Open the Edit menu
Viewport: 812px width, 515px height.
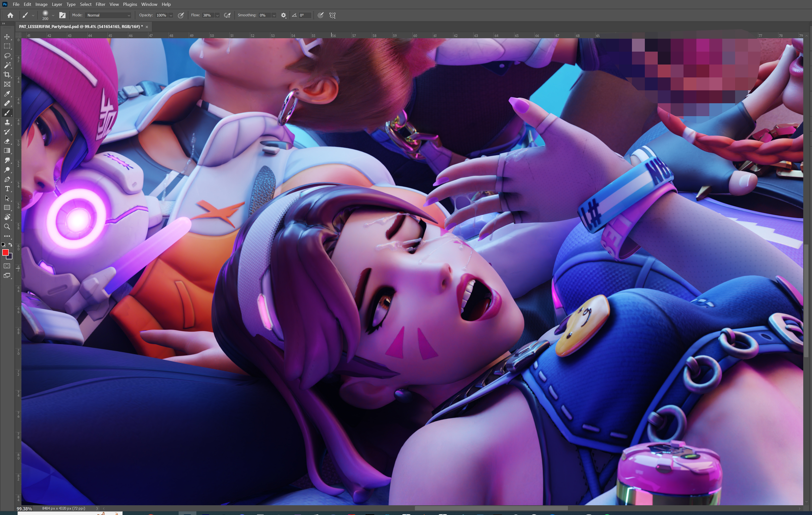pyautogui.click(x=27, y=4)
